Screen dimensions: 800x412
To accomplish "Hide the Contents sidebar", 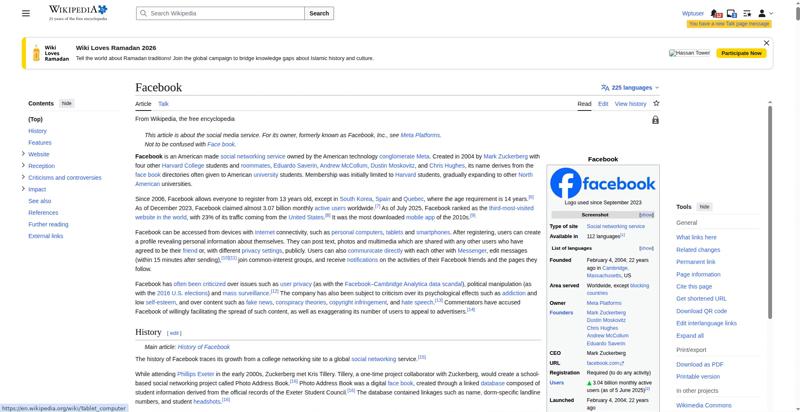I will pos(66,103).
